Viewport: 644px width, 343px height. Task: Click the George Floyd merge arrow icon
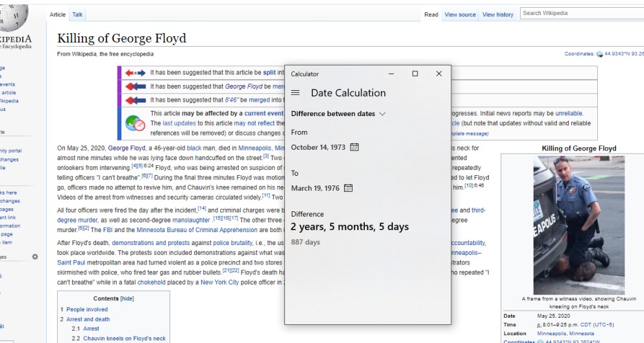(x=135, y=87)
